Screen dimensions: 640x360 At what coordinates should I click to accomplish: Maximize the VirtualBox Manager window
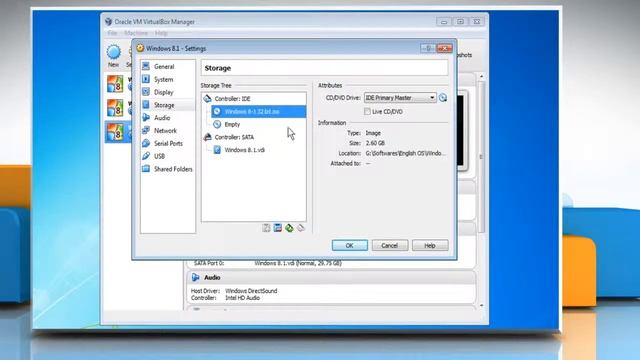(460, 21)
